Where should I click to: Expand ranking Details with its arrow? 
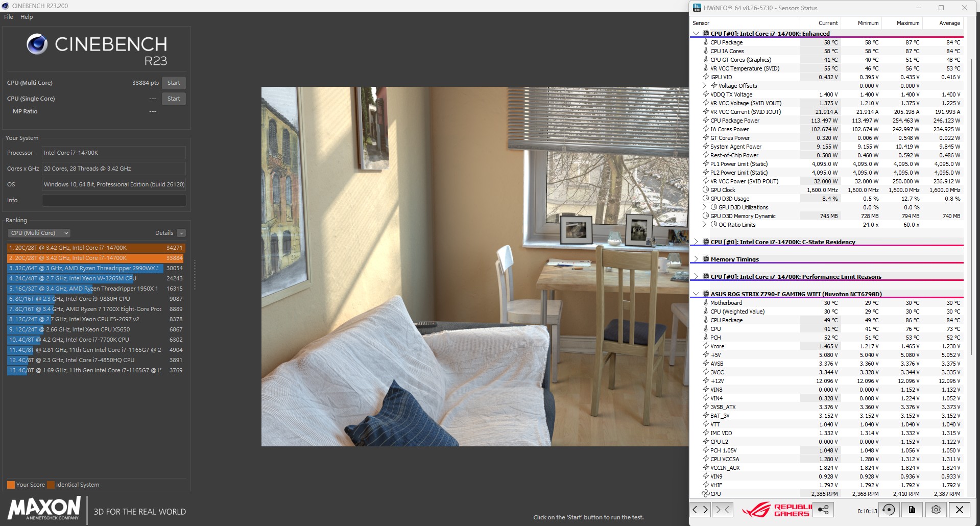point(181,233)
